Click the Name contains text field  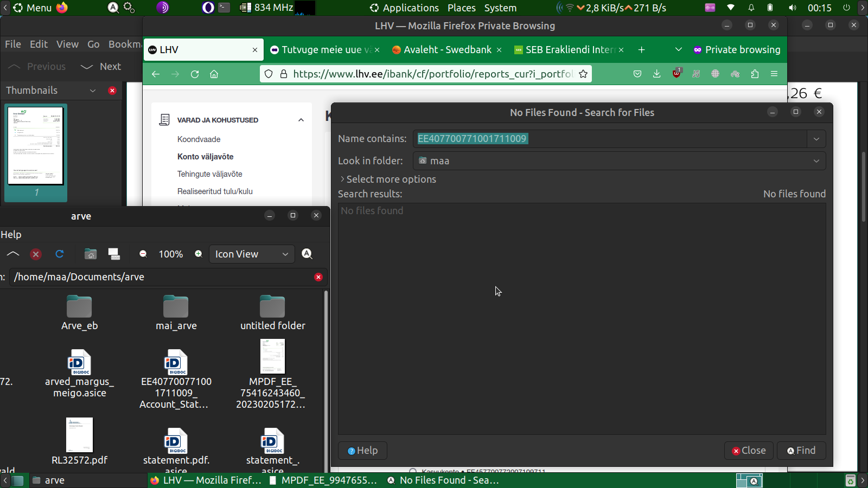tap(610, 139)
